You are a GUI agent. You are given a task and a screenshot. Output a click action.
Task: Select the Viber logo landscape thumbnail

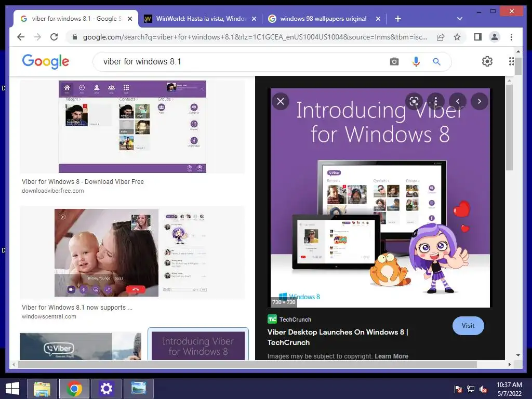click(x=81, y=346)
